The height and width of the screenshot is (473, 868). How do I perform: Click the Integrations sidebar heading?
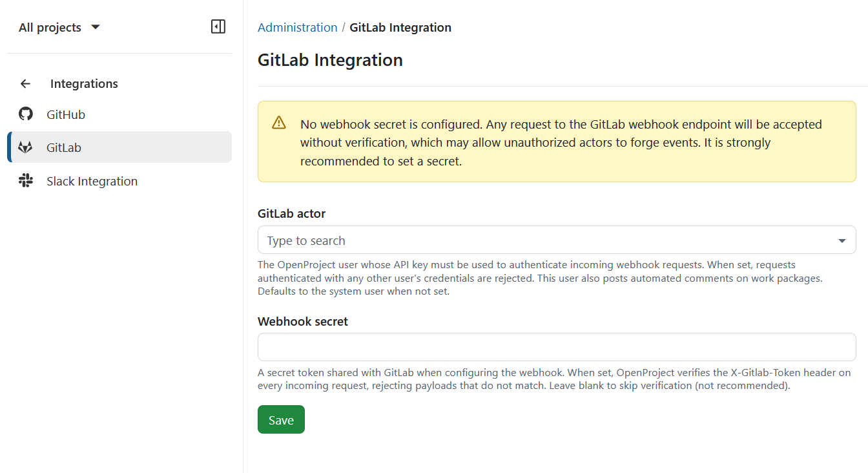coord(84,83)
